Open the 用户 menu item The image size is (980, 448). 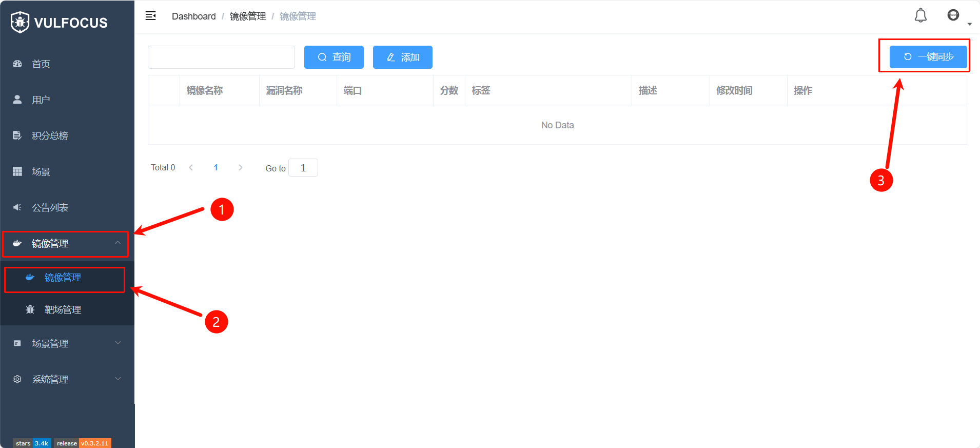41,100
